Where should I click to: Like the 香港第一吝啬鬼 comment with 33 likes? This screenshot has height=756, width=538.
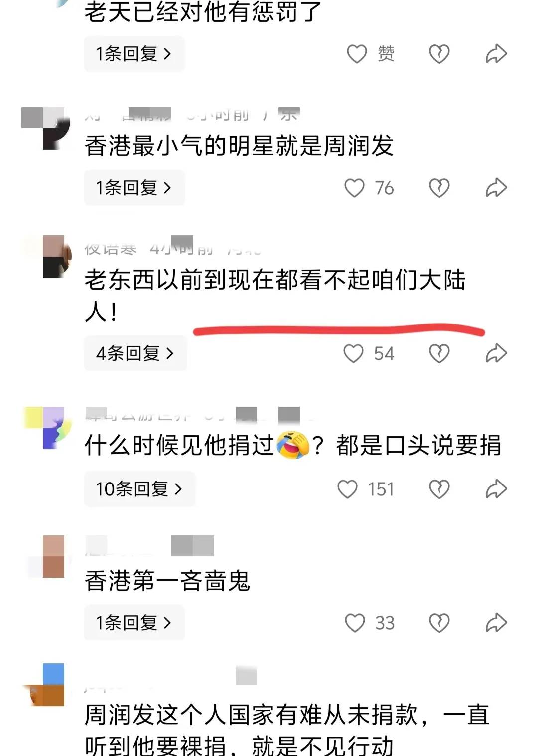[355, 623]
